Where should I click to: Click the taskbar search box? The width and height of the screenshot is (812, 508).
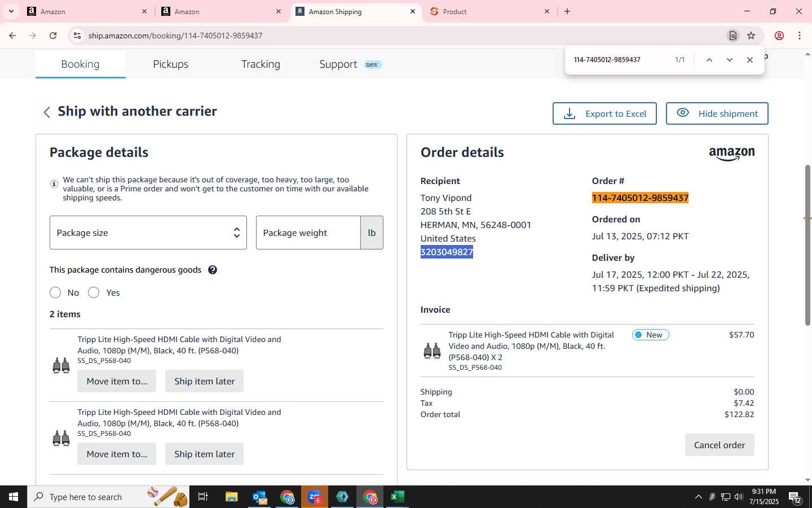pos(108,497)
